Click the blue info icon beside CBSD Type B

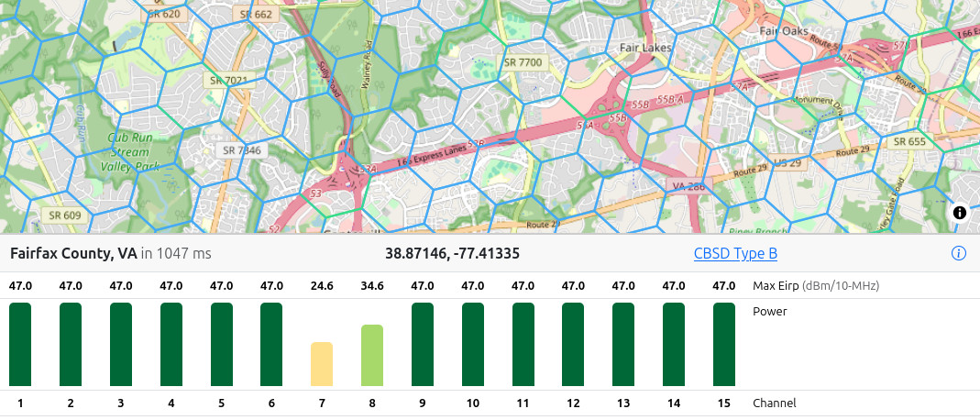(x=959, y=253)
